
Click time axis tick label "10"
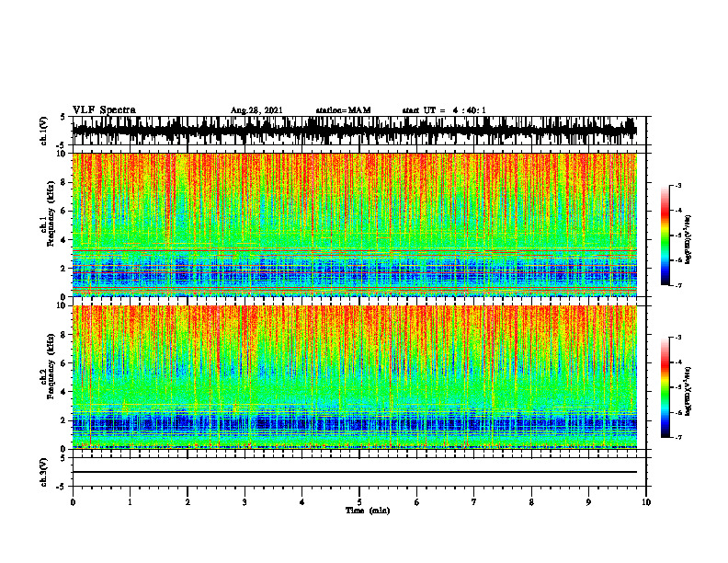(646, 502)
